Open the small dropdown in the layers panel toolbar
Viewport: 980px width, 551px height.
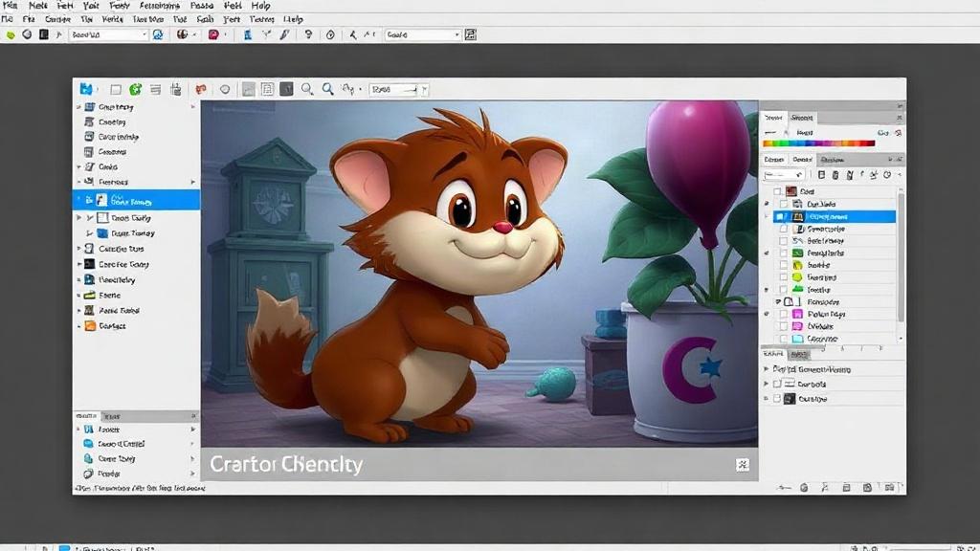784,175
